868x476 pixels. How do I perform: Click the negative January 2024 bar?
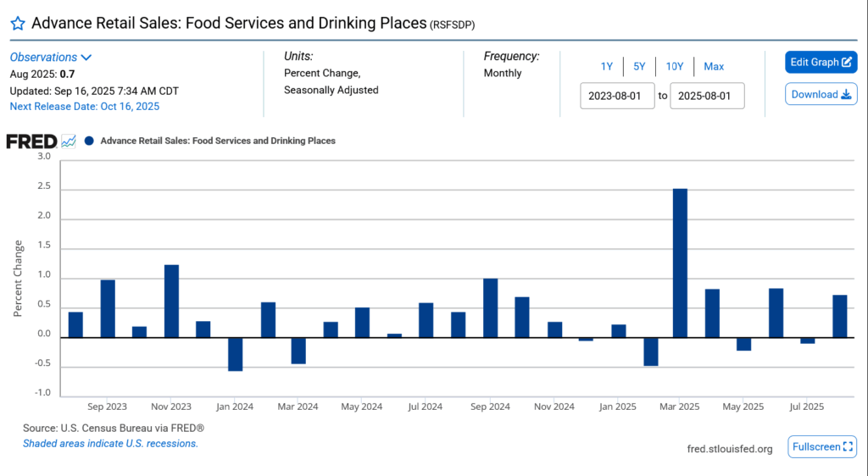pyautogui.click(x=236, y=353)
